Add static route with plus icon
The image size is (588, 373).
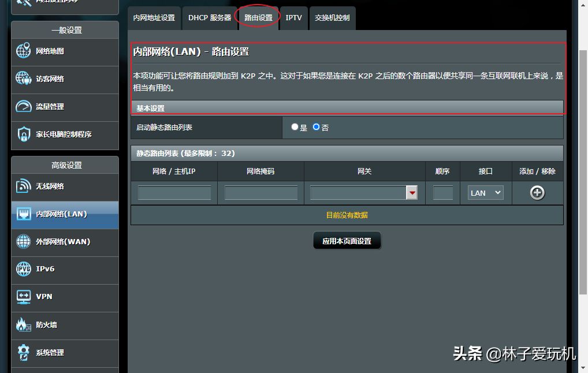(537, 193)
